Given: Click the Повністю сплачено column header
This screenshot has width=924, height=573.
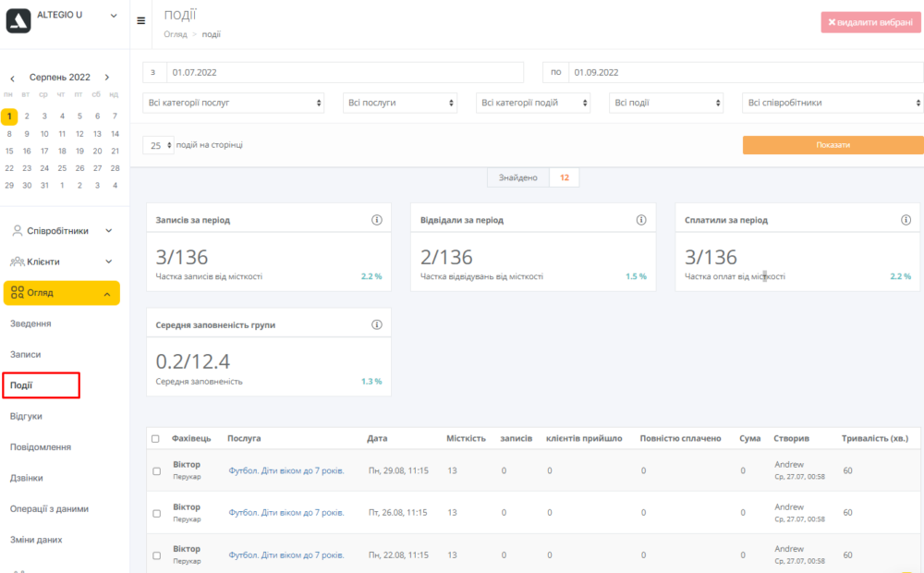Looking at the screenshot, I should [x=681, y=439].
